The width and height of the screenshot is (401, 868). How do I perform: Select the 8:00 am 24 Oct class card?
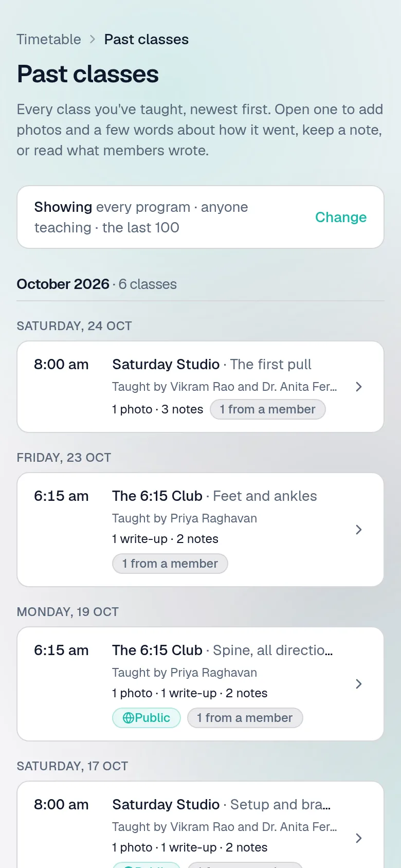[200, 387]
